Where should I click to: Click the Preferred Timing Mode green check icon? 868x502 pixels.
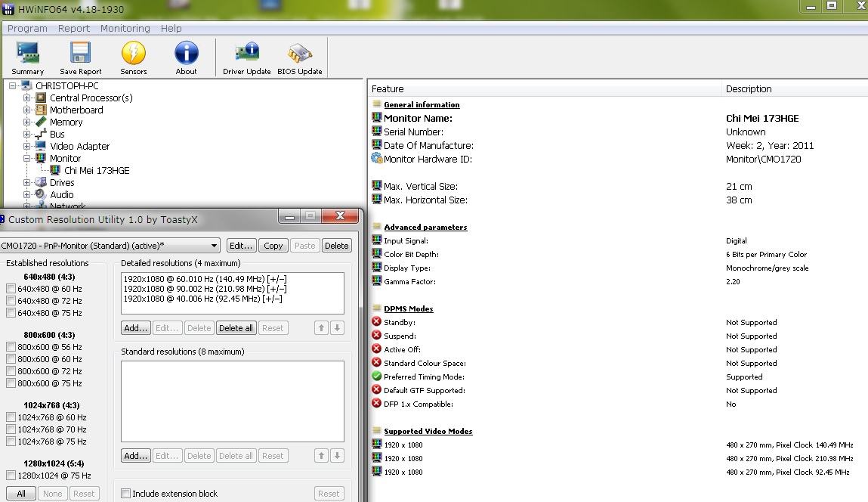[376, 376]
